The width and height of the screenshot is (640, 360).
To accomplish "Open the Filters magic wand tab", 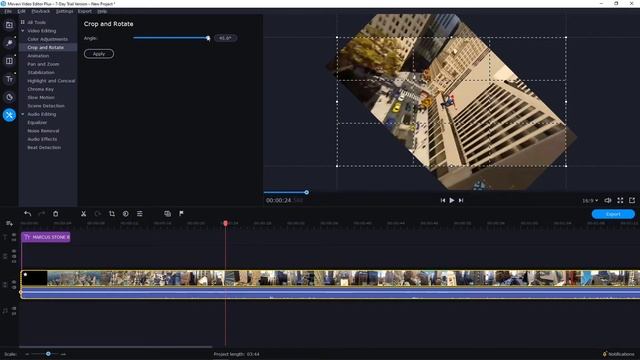I will [x=9, y=43].
